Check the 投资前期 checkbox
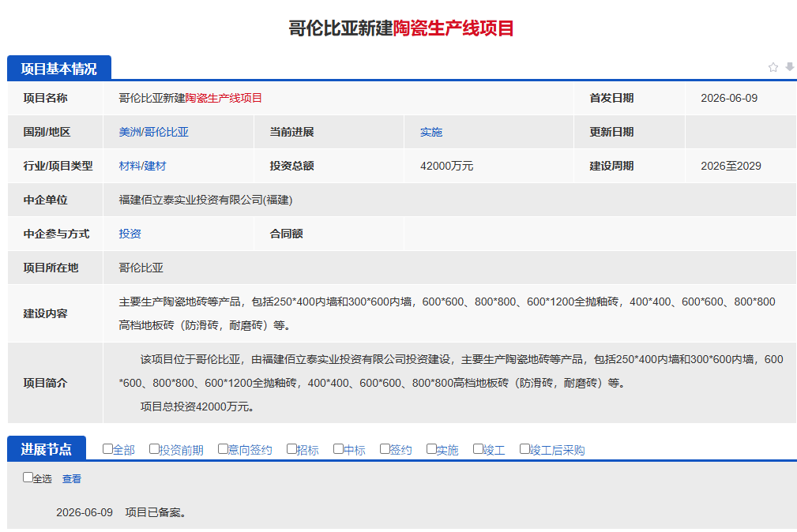This screenshot has width=797, height=532. pyautogui.click(x=154, y=448)
